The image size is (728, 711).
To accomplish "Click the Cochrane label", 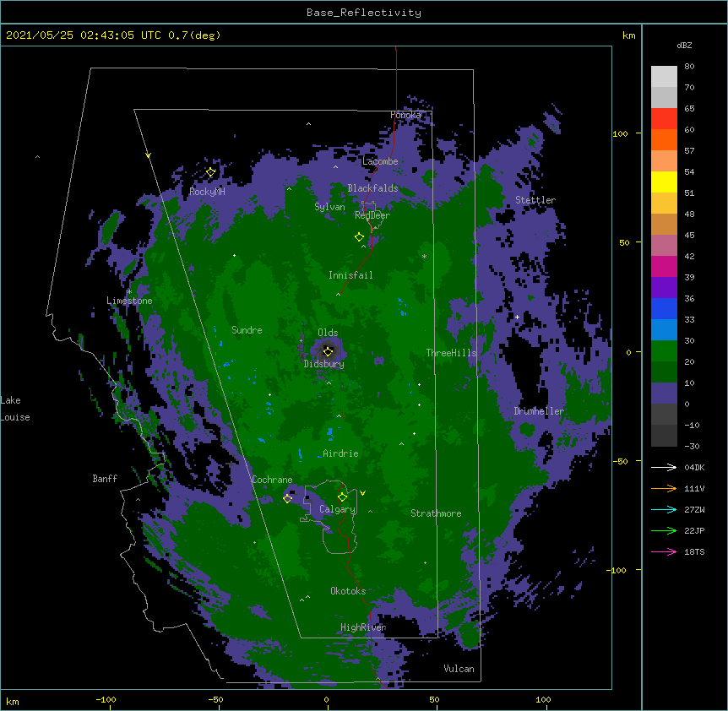I will (272, 480).
